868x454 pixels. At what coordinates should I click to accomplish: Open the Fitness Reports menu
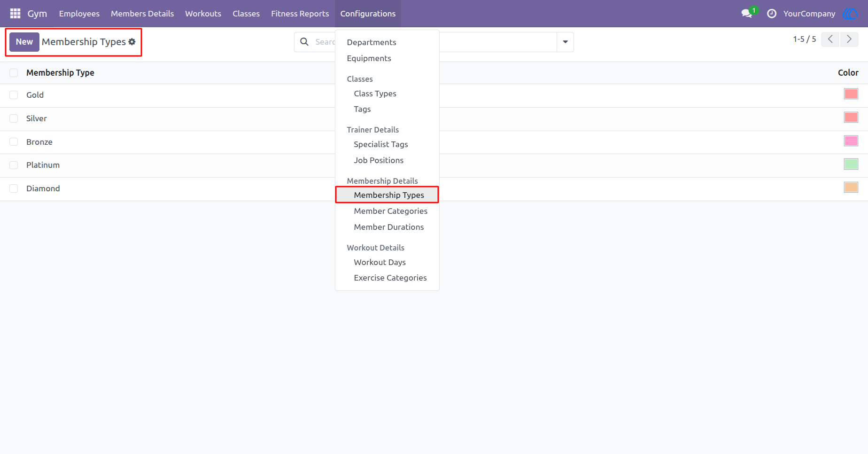pos(300,14)
